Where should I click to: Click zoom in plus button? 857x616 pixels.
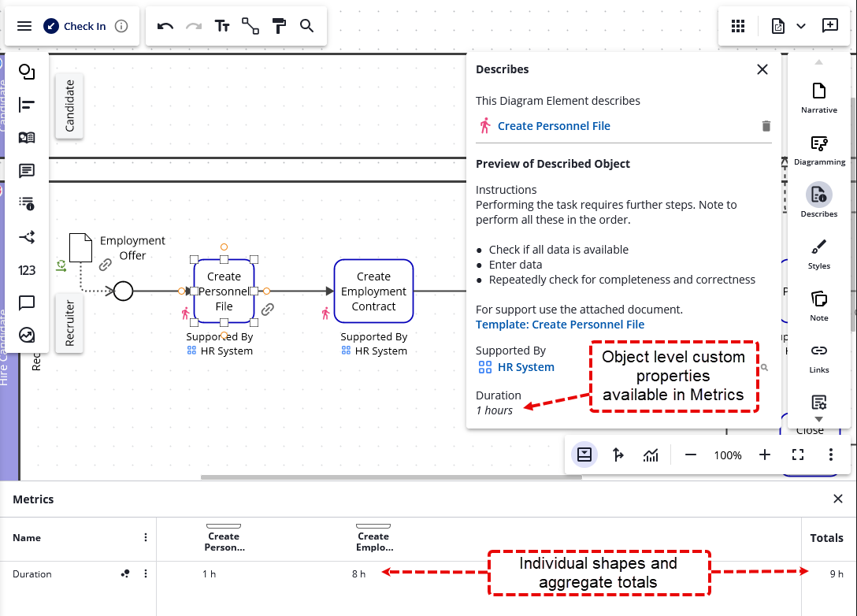[x=764, y=455]
